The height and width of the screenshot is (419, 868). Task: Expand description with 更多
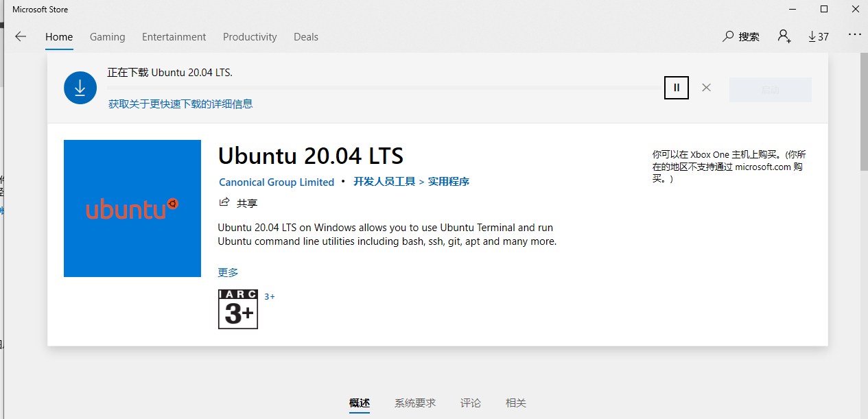point(228,272)
